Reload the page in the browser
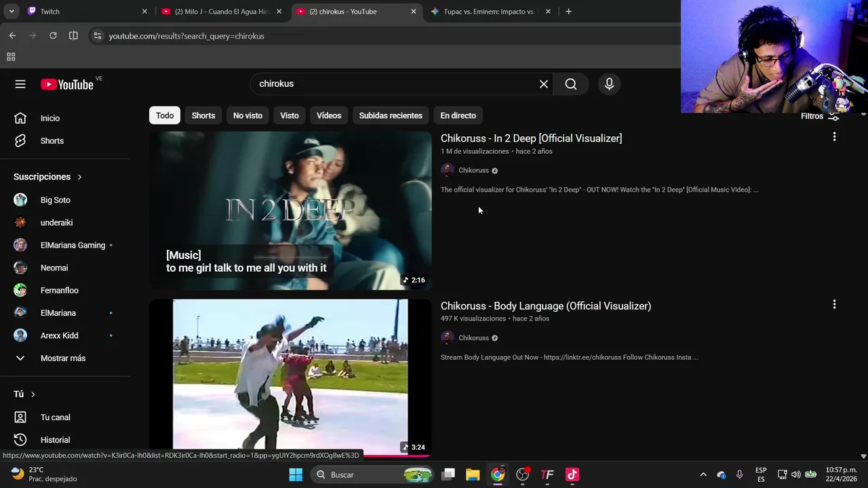Screen dimensions: 868x488 coord(53,36)
